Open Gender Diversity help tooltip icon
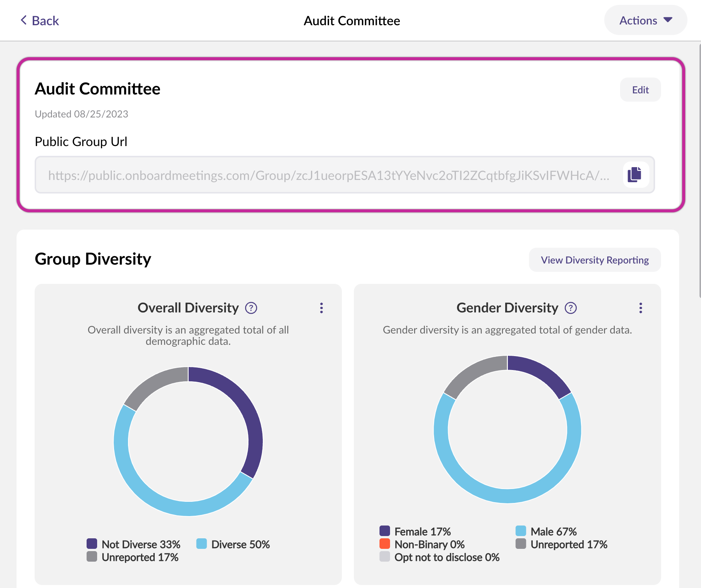The height and width of the screenshot is (588, 701). coord(571,308)
